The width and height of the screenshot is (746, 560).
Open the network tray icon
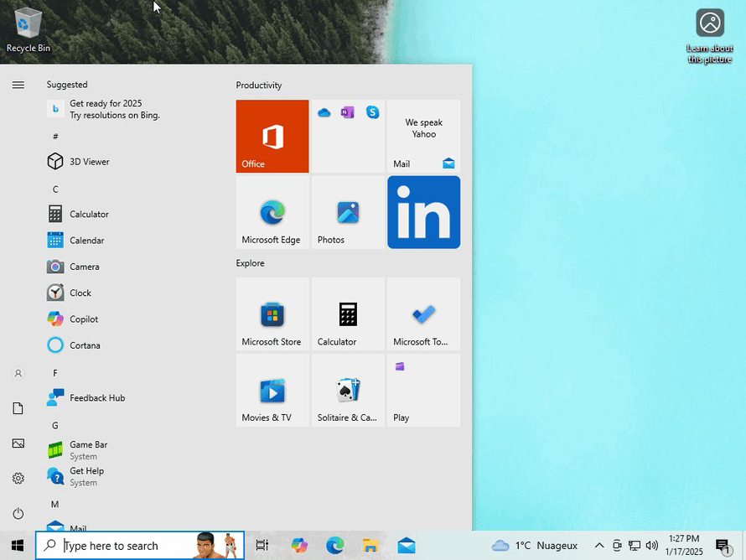click(x=635, y=545)
